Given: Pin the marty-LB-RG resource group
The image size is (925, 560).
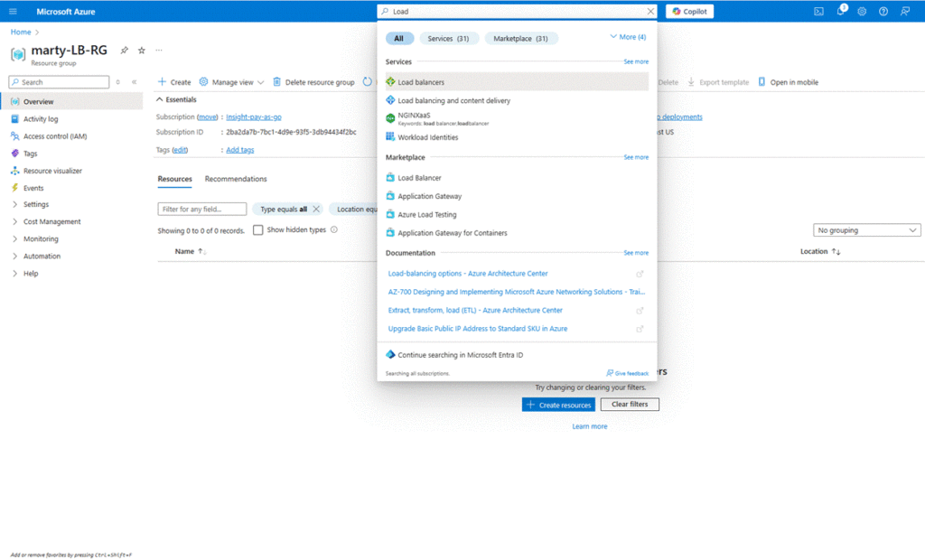Looking at the screenshot, I should (x=125, y=50).
